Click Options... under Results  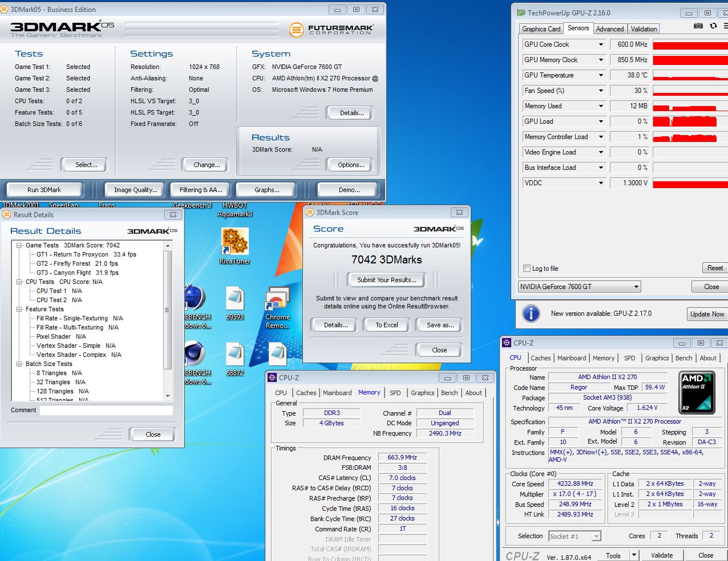[x=350, y=165]
